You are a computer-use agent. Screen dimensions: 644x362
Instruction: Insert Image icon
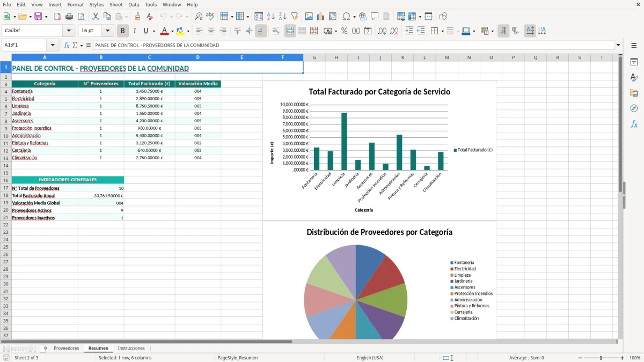click(x=309, y=17)
